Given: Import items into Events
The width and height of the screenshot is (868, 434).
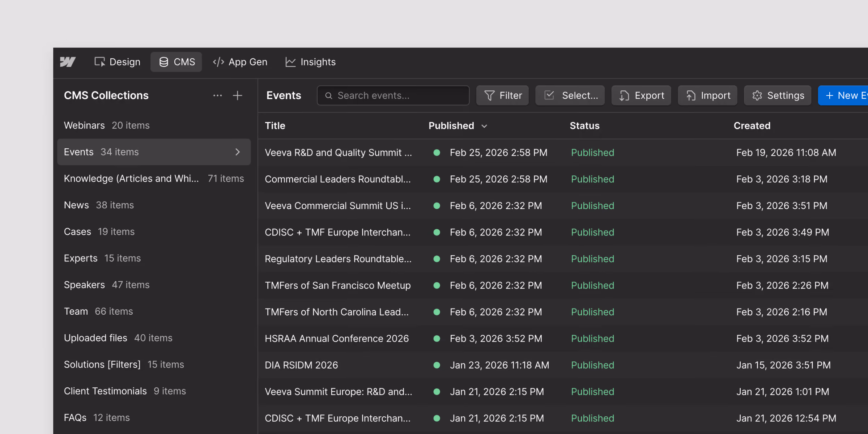Looking at the screenshot, I should click(708, 95).
